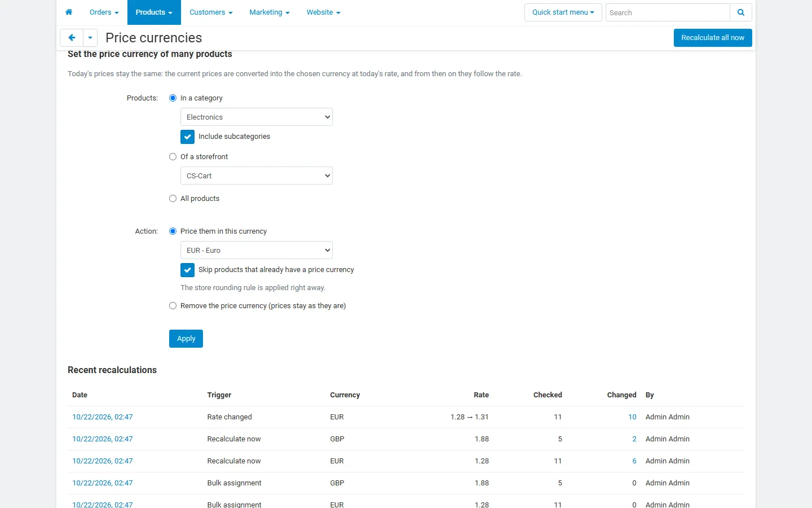Open the Customers menu

point(211,12)
